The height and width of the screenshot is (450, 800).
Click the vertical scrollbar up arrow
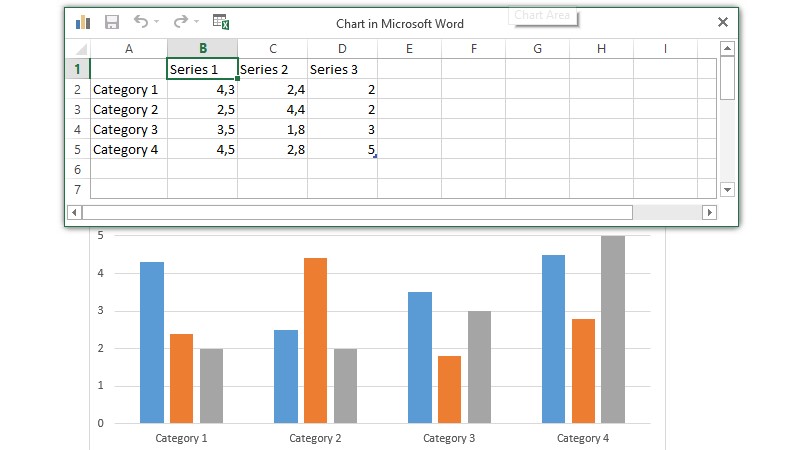(727, 49)
